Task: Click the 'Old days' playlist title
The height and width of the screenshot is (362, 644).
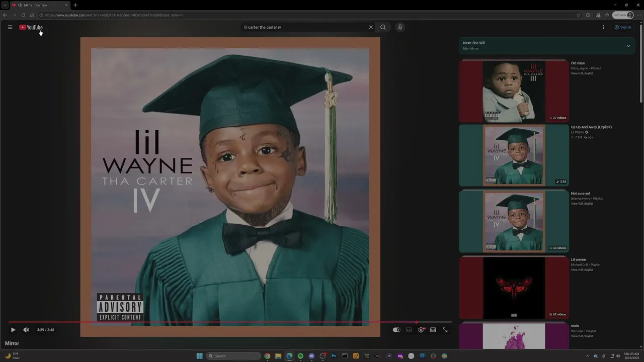Action: (578, 63)
